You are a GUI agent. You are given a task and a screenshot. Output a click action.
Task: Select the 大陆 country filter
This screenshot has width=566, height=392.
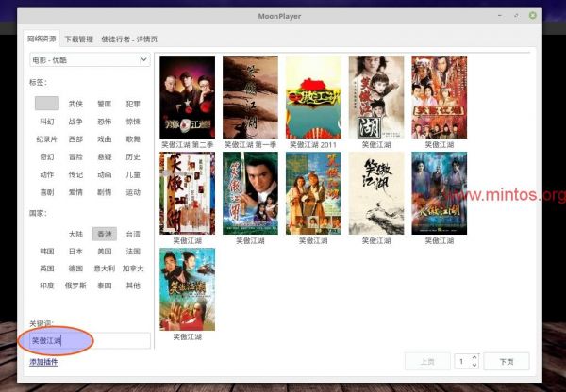75,234
